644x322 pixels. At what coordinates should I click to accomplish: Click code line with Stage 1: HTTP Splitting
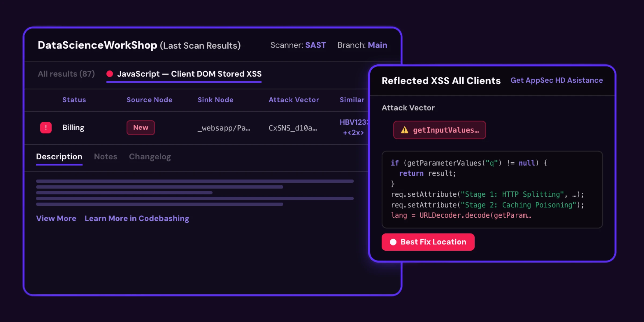point(487,194)
